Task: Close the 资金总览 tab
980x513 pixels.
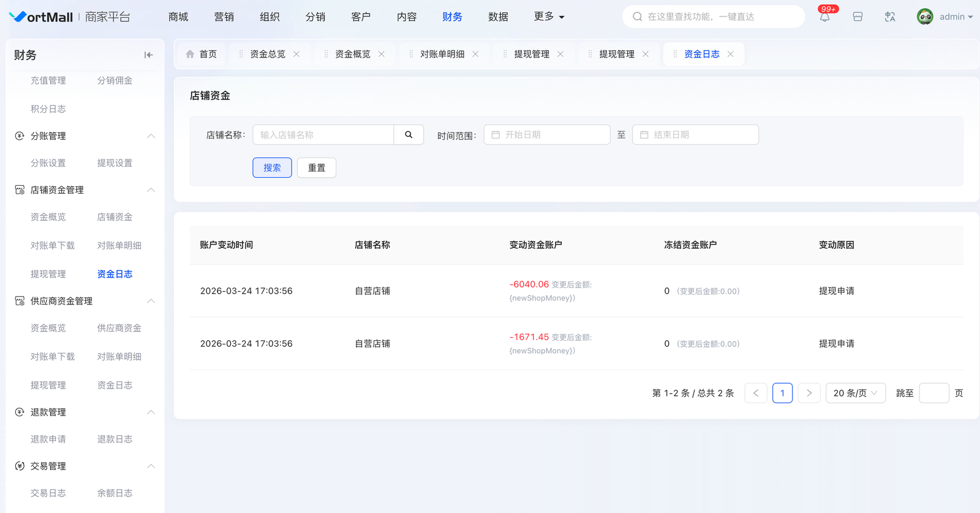Action: click(296, 54)
